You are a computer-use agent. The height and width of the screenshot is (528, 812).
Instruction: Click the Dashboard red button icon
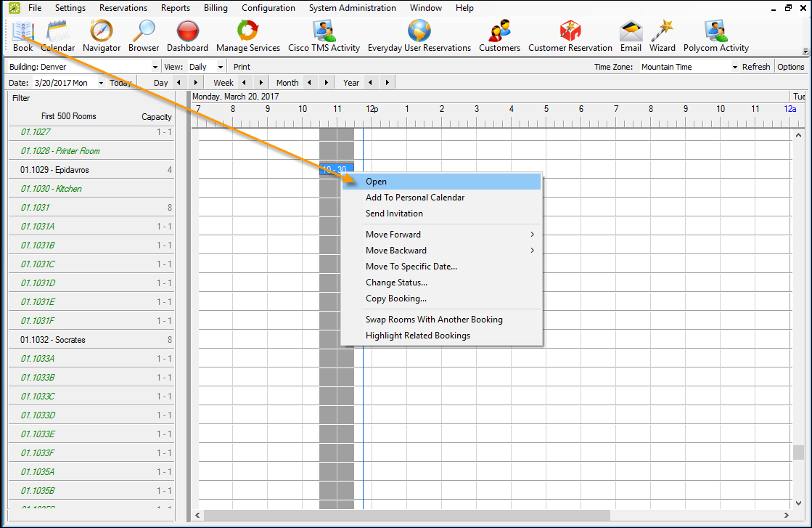point(187,32)
